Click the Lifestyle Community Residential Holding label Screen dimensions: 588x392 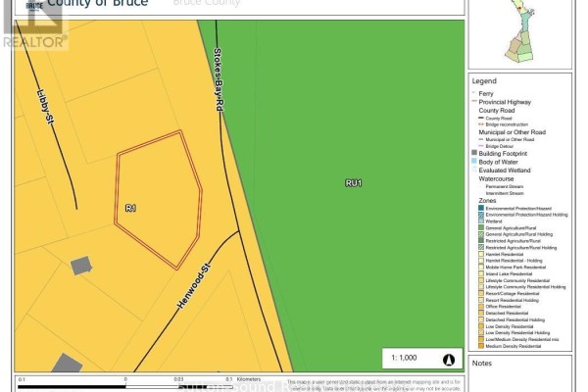pos(525,286)
